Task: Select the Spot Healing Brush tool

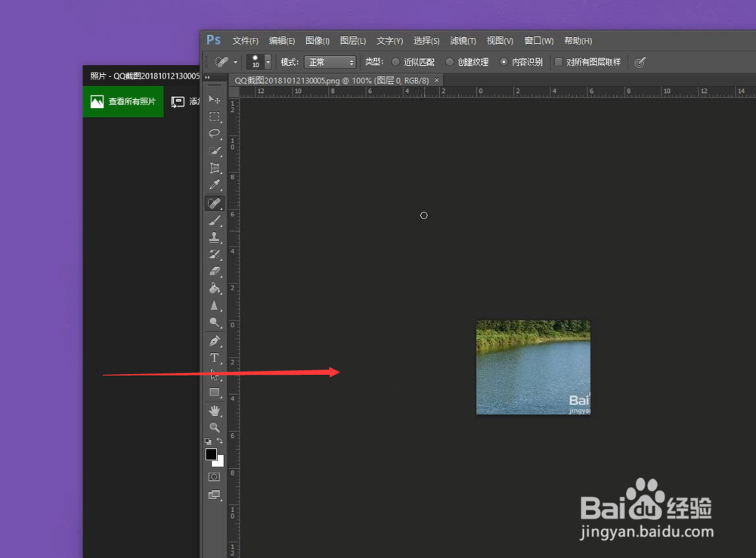Action: pos(215,203)
